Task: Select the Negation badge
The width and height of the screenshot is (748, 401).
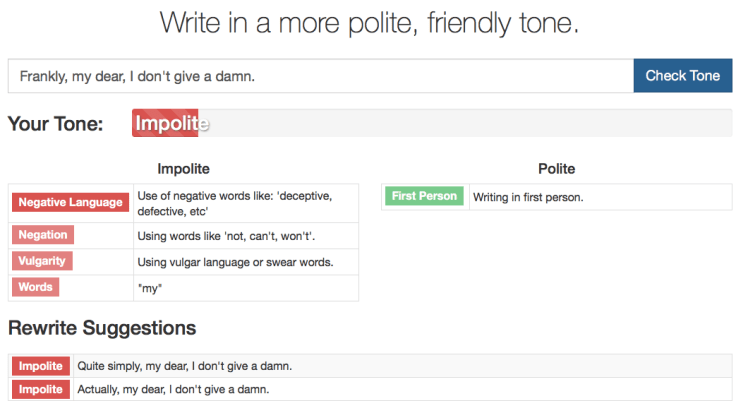Action: click(43, 235)
